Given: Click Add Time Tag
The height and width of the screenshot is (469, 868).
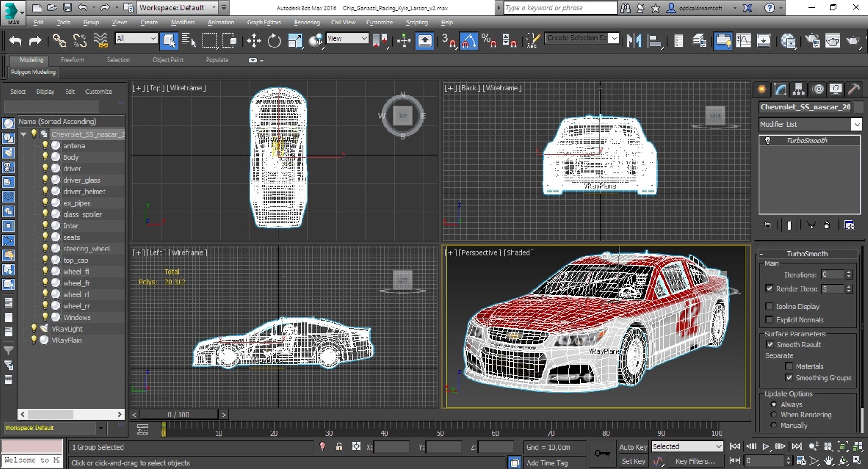Looking at the screenshot, I should 547,463.
